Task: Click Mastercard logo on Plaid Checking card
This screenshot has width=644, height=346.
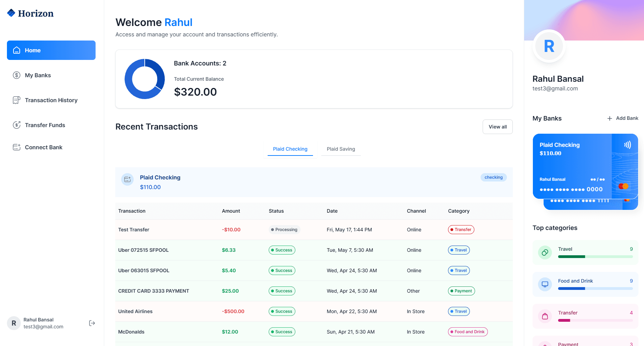Action: point(624,186)
